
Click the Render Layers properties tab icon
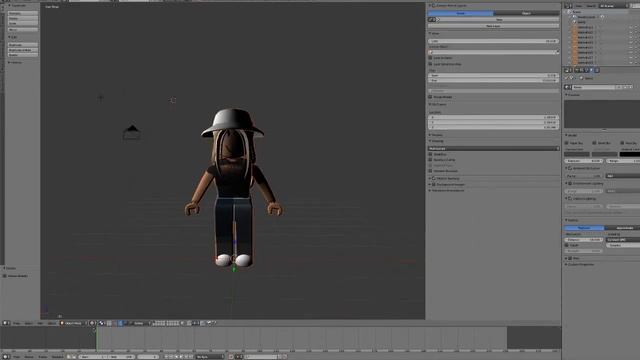click(x=582, y=70)
